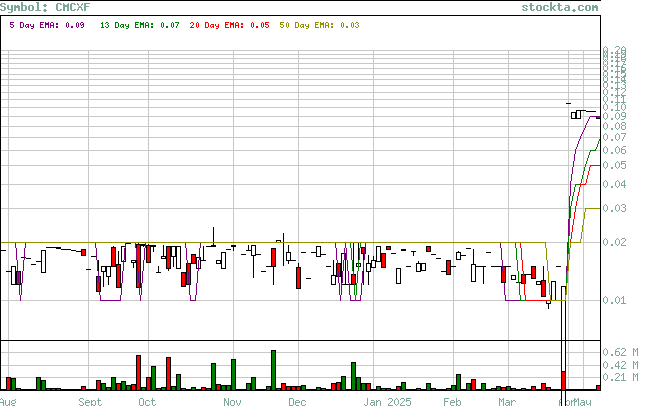The width and height of the screenshot is (655, 406).
Task: Click the Mar month label
Action: click(507, 402)
